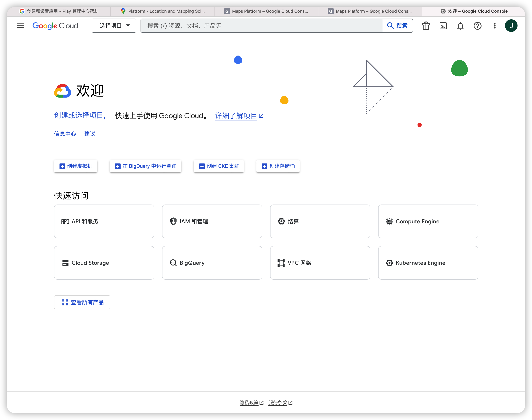The height and width of the screenshot is (420, 532).
Task: Open the help question mark icon
Action: [477, 26]
